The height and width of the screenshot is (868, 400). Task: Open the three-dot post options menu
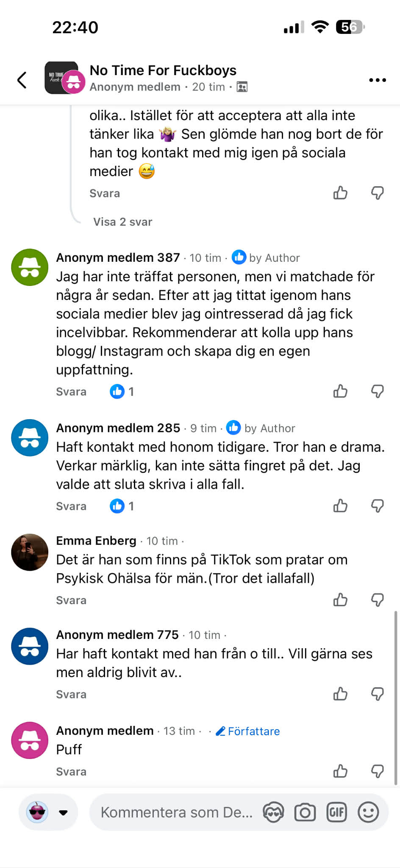tap(377, 80)
